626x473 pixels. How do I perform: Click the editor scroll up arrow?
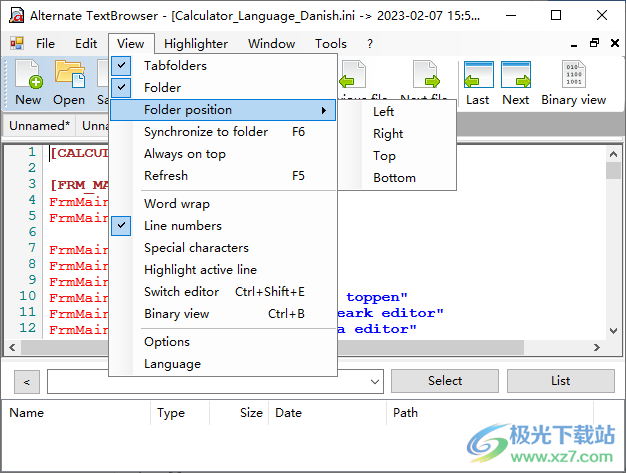(613, 154)
